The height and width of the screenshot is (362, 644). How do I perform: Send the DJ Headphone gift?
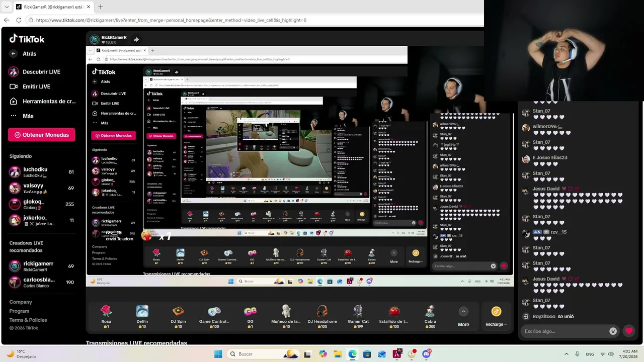[x=322, y=317]
